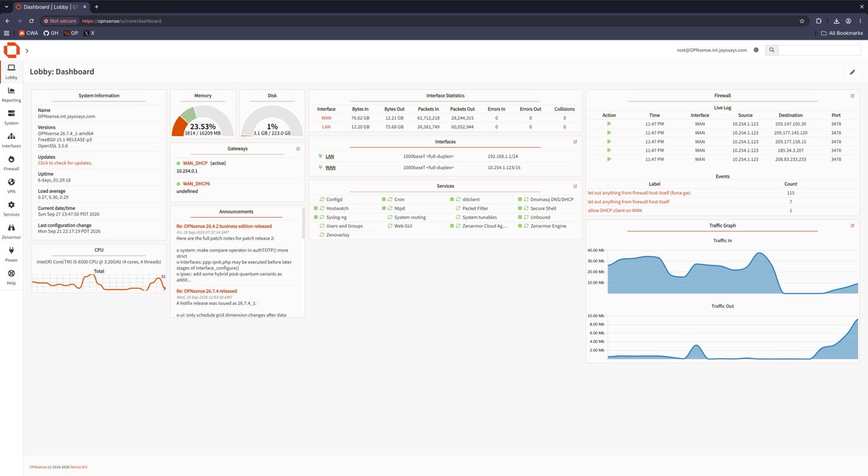
Task: Open Interfaces widget external link icon
Action: pos(575,142)
